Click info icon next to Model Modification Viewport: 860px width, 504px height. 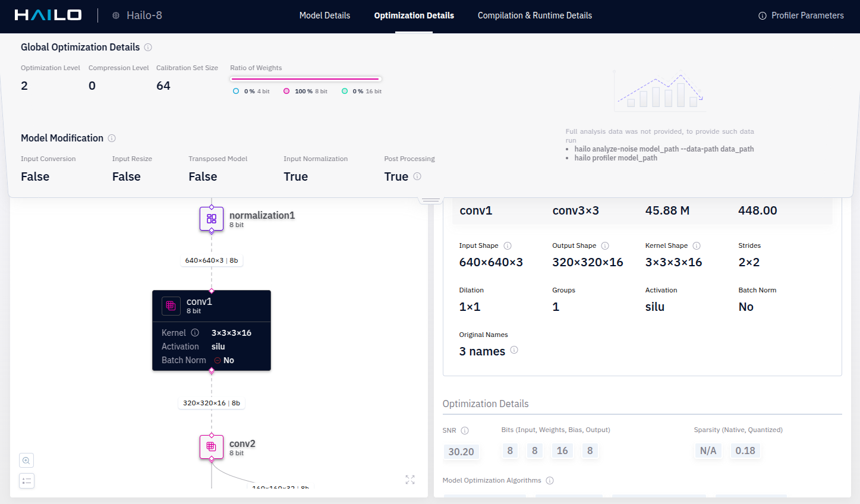click(x=112, y=138)
